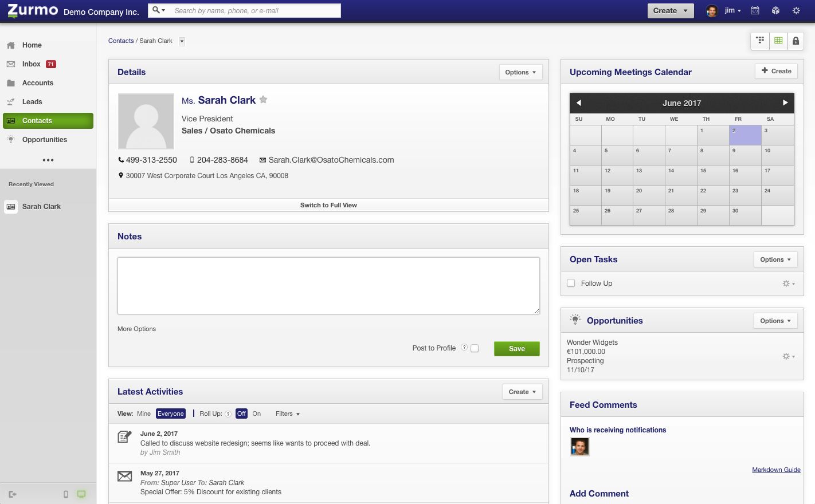This screenshot has width=815, height=504.
Task: Click the calendar icon in header bar
Action: 755,11
